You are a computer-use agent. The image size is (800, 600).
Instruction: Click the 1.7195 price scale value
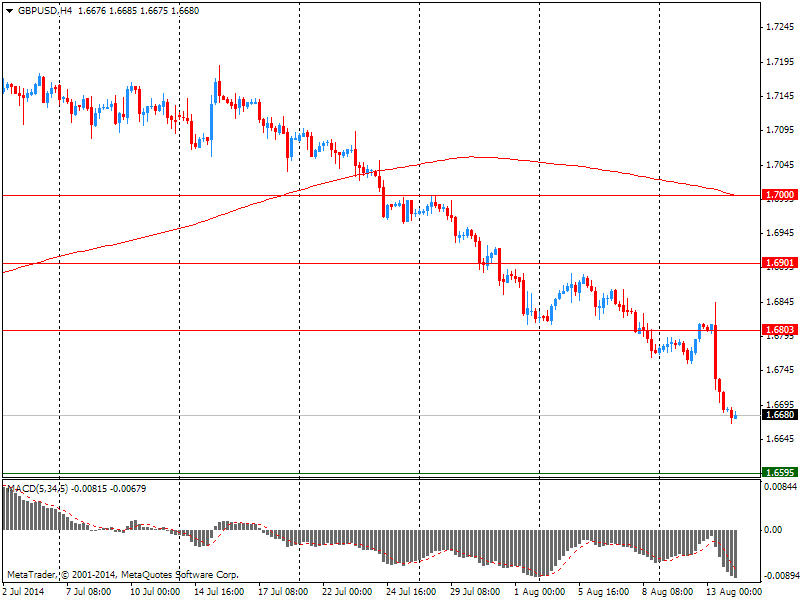click(781, 62)
